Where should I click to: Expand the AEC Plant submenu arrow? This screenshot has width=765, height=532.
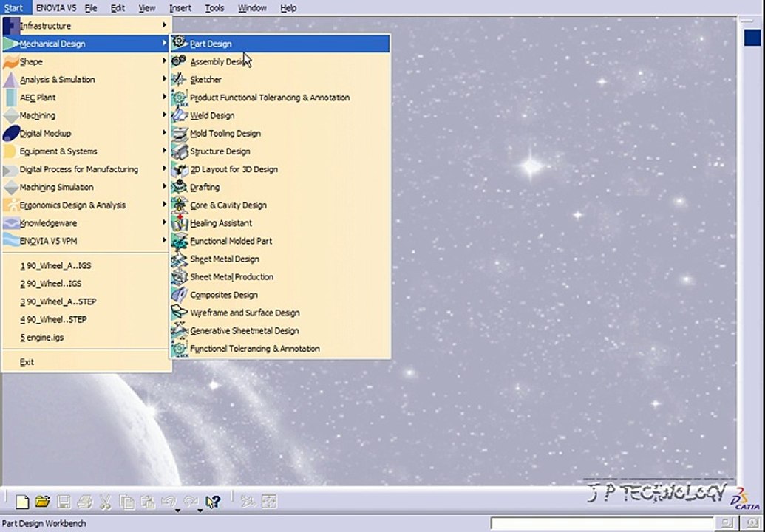coord(164,97)
